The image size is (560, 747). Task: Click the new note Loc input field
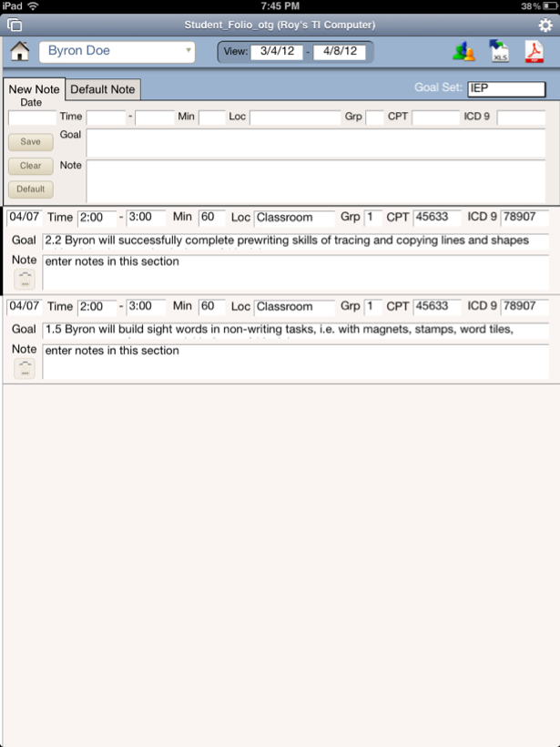click(x=293, y=118)
